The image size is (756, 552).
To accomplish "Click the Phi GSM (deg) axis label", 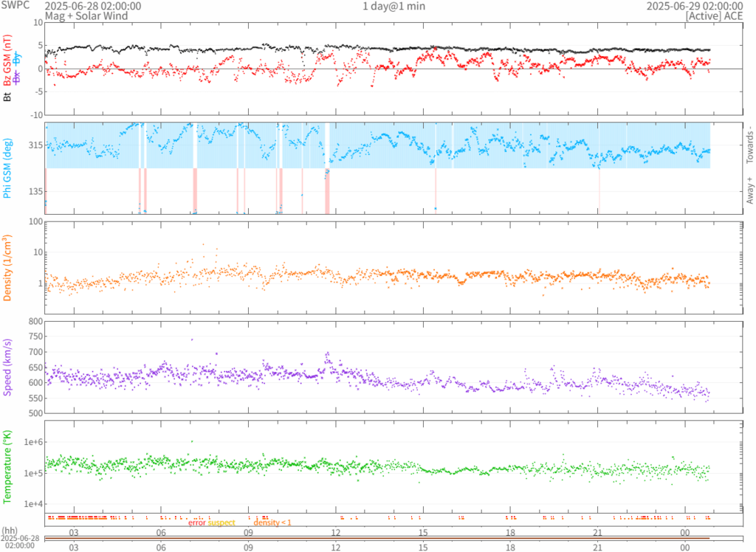I will coord(7,169).
